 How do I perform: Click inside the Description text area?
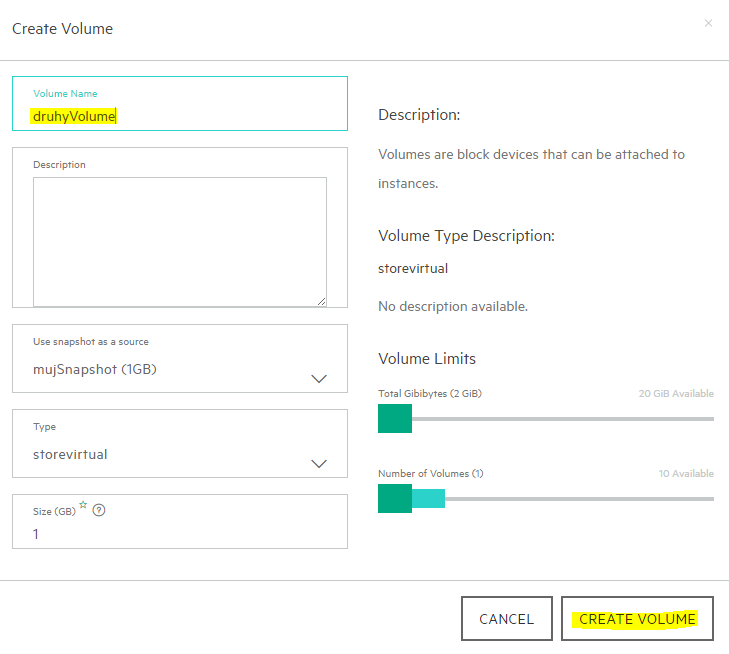179,242
